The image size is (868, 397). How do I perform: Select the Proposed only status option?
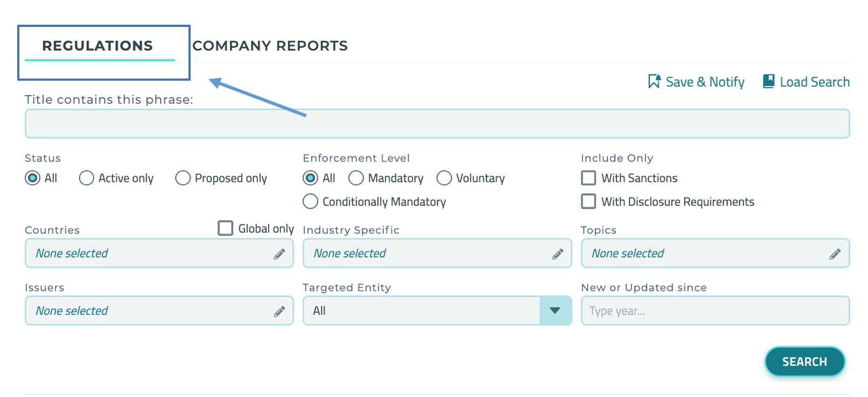pos(183,178)
